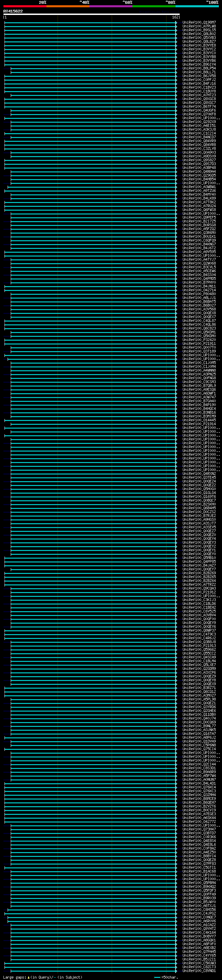The height and width of the screenshot is (980, 222).
Task: Open hit UniRef100_Q4N9A4
Action: [199, 172]
